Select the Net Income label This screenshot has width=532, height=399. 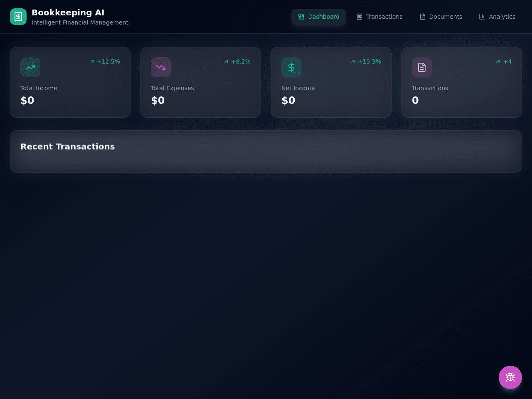coord(298,88)
